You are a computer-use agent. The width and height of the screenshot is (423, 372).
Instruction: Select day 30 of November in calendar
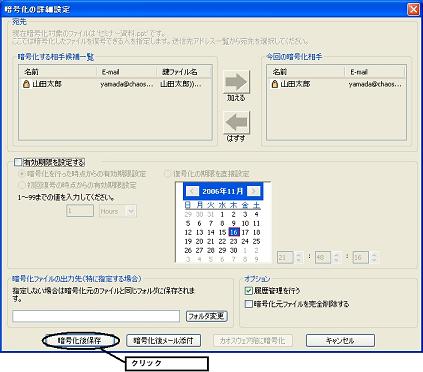234,250
